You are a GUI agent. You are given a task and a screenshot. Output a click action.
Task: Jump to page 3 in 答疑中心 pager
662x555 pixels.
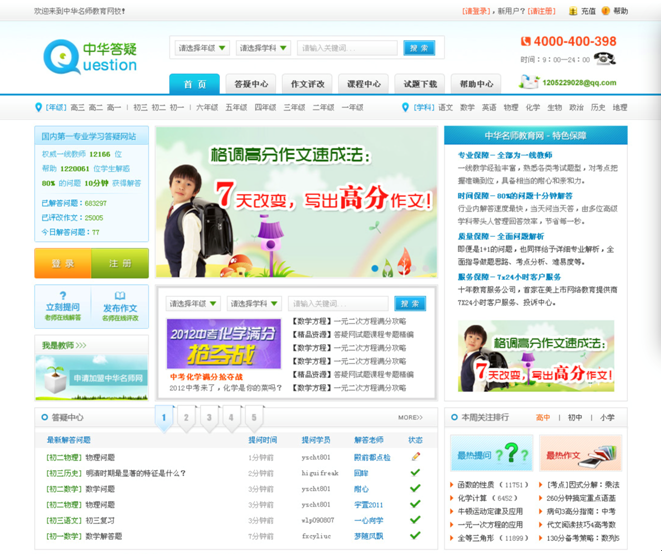pyautogui.click(x=208, y=418)
